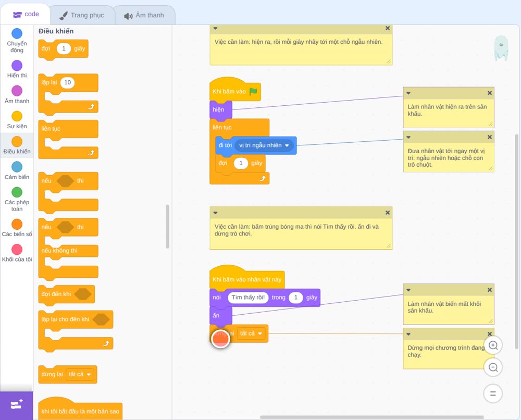Image resolution: width=521 pixels, height=420 pixels.
Task: Select the Khối của tôi category
Action: tap(17, 253)
